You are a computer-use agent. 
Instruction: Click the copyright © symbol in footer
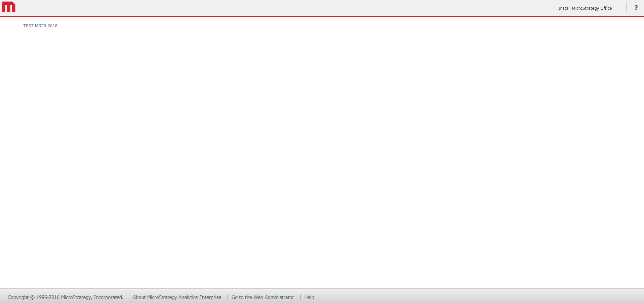(32, 297)
